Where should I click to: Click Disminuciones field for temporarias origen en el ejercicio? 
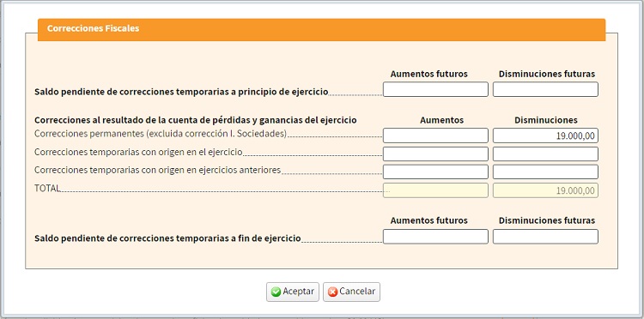coord(545,153)
